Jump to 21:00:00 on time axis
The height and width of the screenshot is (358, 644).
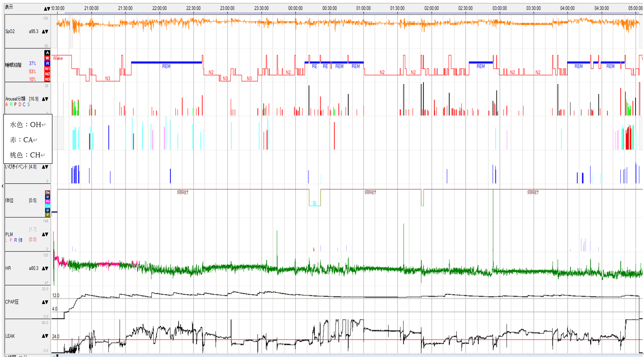(91, 8)
